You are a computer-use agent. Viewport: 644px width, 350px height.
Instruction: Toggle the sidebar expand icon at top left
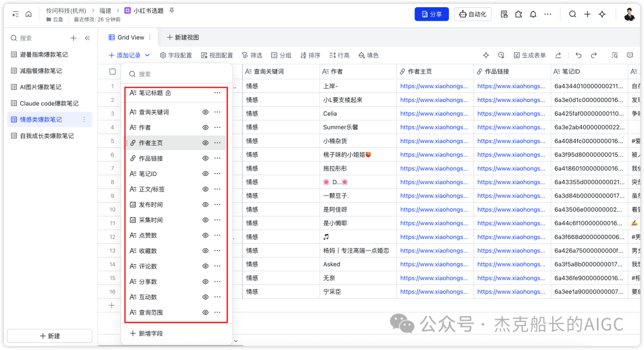[x=15, y=14]
